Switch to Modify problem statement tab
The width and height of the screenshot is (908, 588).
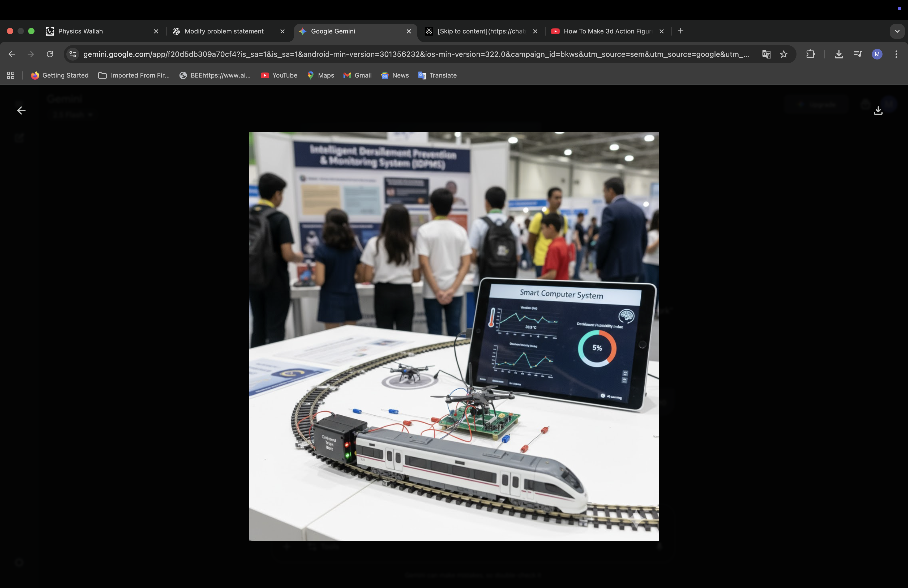click(224, 31)
